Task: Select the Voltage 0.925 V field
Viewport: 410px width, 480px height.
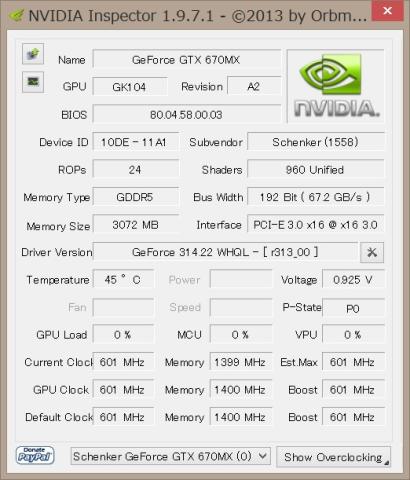Action: point(353,279)
